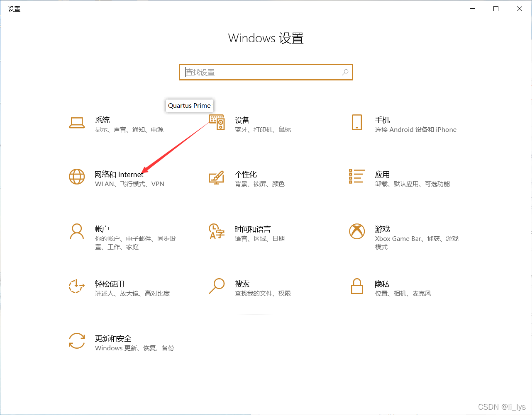This screenshot has width=532, height=415.
Task: Open 时间和语言 settings title
Action: pyautogui.click(x=253, y=229)
